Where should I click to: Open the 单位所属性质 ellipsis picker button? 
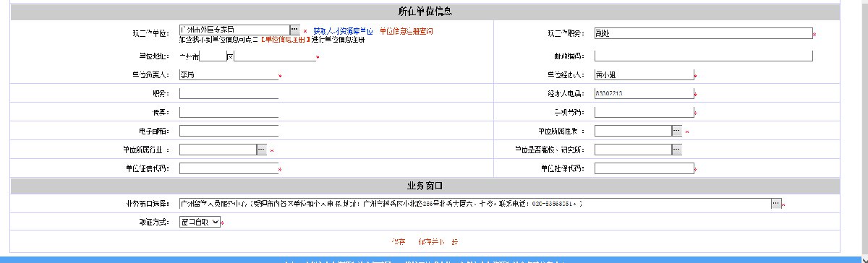click(x=677, y=131)
